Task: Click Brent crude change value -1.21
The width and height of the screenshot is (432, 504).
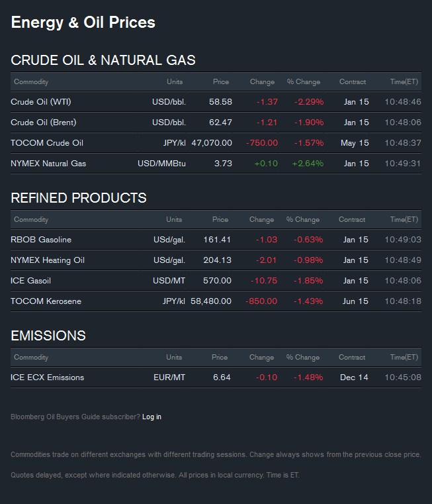Action: [x=267, y=123]
